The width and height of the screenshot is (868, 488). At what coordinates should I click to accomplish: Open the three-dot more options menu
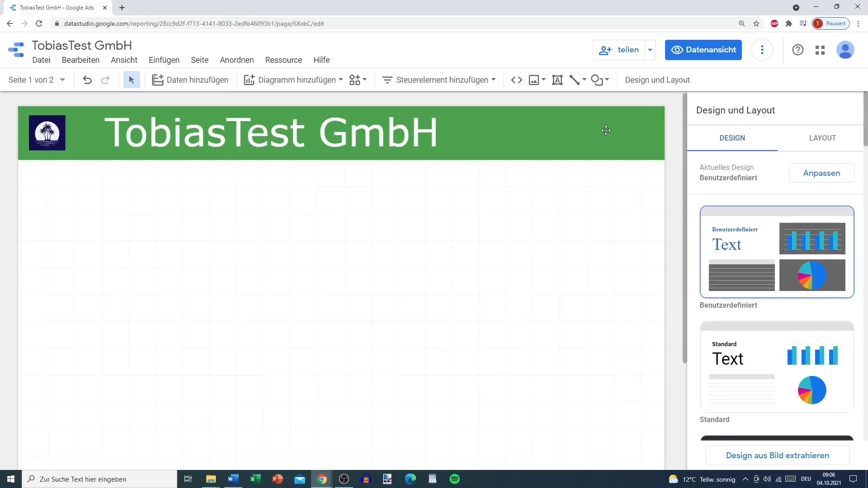(x=762, y=50)
